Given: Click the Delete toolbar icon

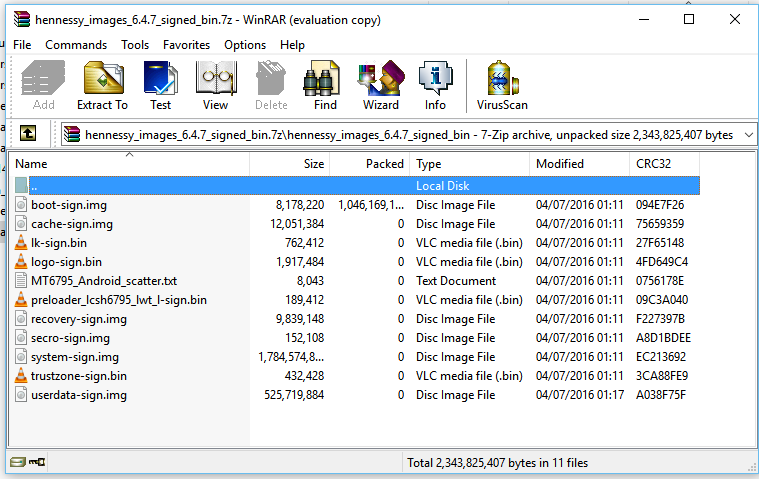Looking at the screenshot, I should pos(271,85).
